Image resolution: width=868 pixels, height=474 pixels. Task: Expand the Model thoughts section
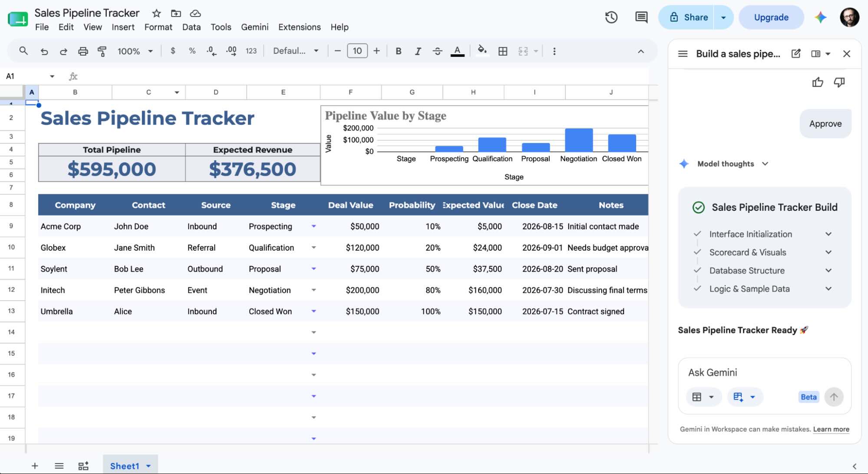pyautogui.click(x=765, y=164)
